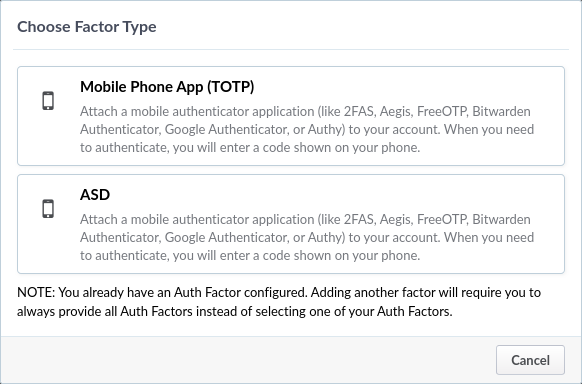Image resolution: width=582 pixels, height=384 pixels.
Task: Click "2FAS, Aegis, FreeOTP" text in ASD card
Action: (x=405, y=219)
